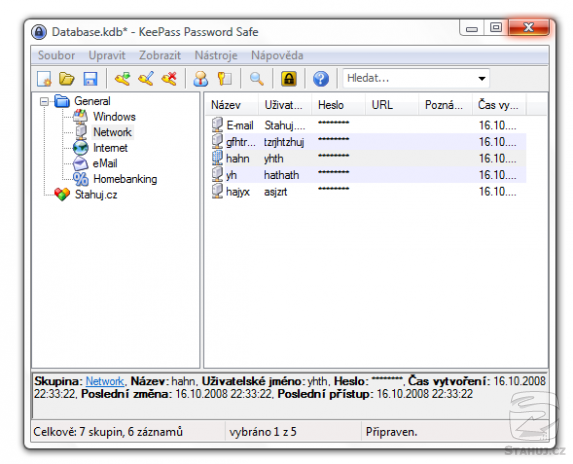The width and height of the screenshot is (573, 464).
Task: Click the General folder icon
Action: 62,101
